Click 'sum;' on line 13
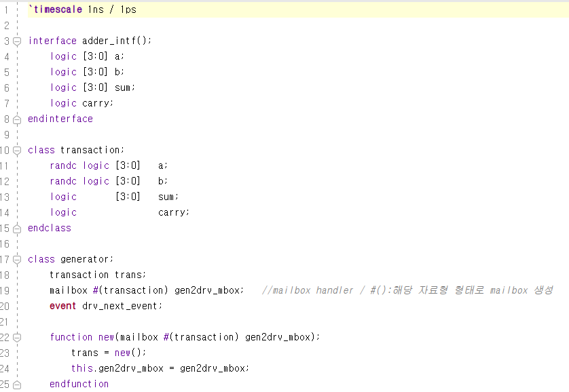569x392 pixels. click(x=168, y=197)
